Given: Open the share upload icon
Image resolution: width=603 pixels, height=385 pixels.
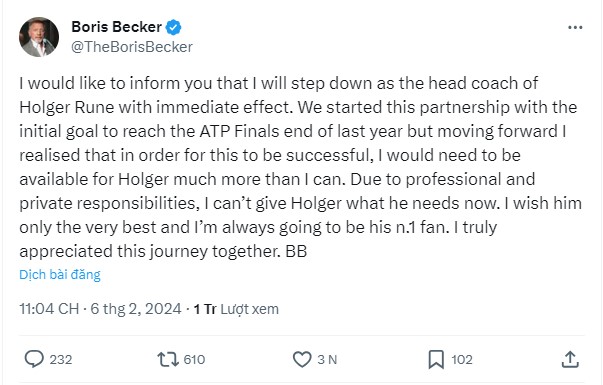Looking at the screenshot, I should tap(570, 360).
